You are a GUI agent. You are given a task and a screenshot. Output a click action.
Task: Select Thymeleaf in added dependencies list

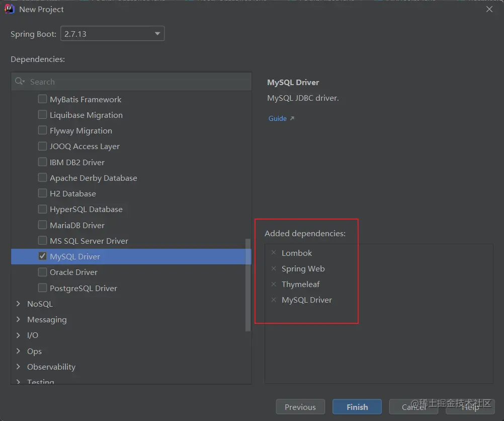click(300, 284)
